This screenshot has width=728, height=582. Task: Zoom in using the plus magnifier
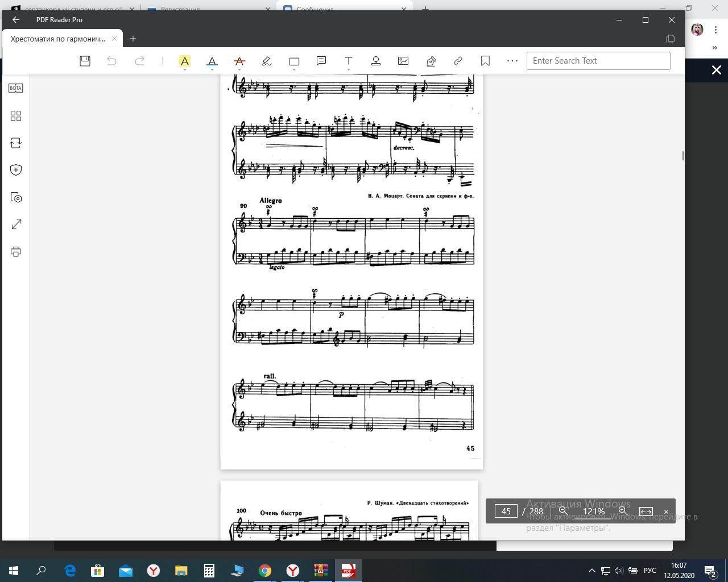coord(623,511)
